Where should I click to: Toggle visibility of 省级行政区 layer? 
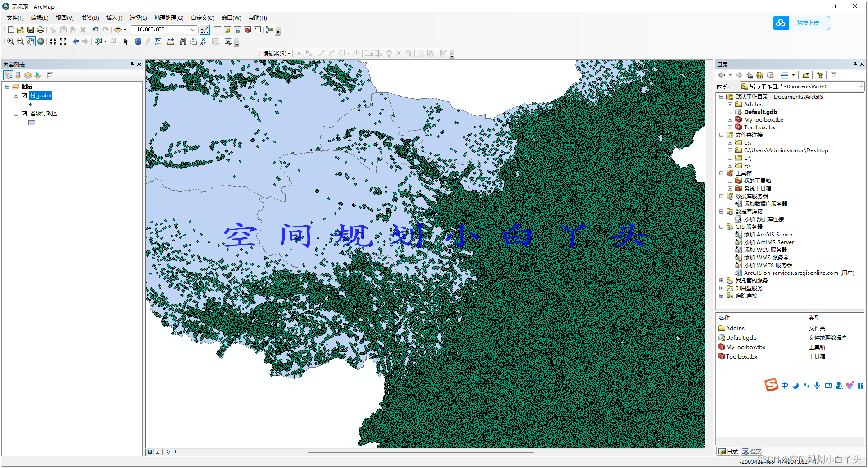pyautogui.click(x=24, y=114)
